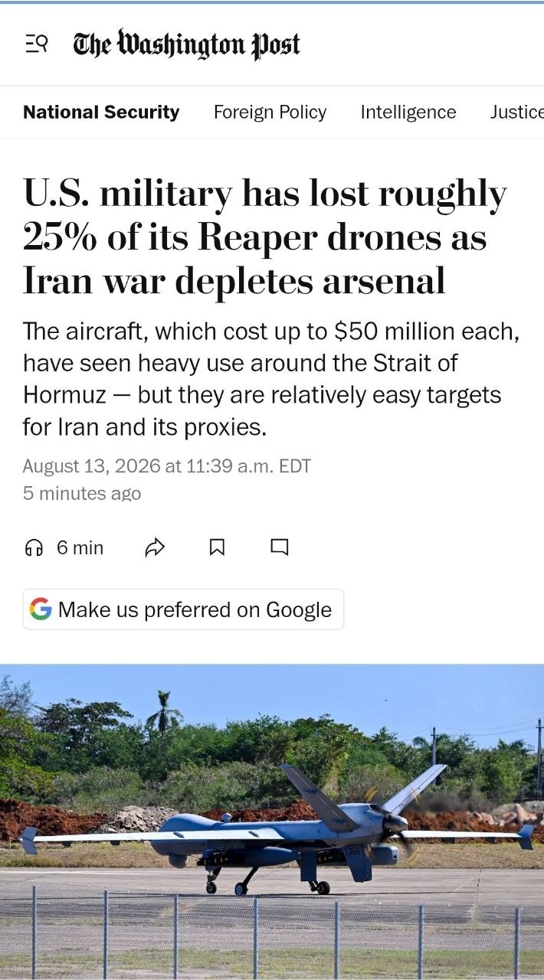Screen dimensions: 544x980
Task: Tap the 5 minutes ago timestamp
Action: (82, 493)
